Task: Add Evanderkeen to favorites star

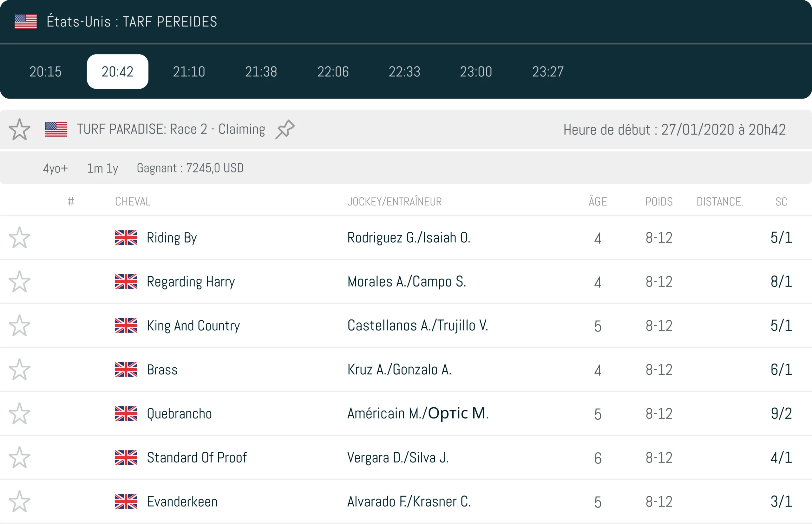Action: coord(19,501)
